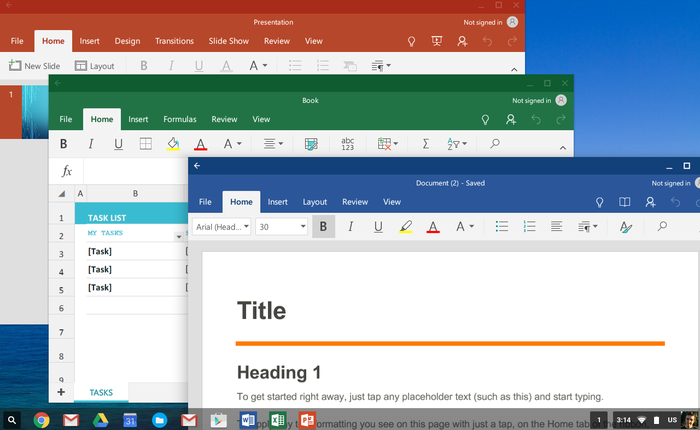Open Find search icon in Word
700x430 pixels.
(662, 226)
